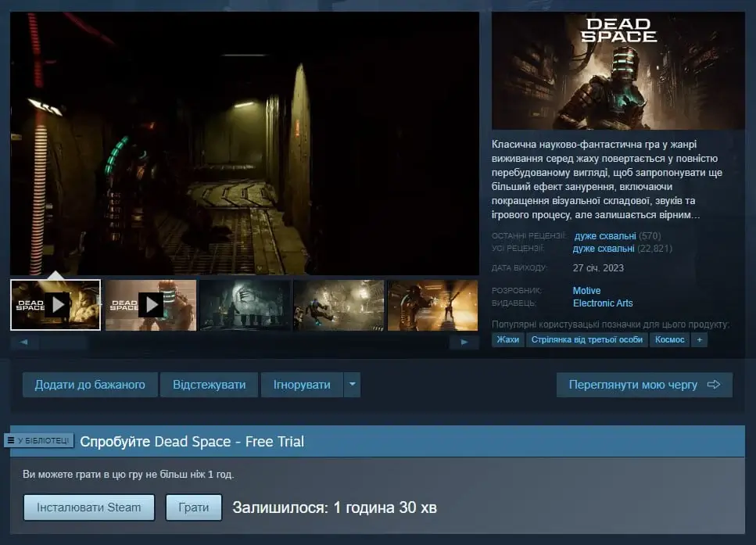Click the text 'Ви можете грати в цю гру не більш ніж 1 год.'
The height and width of the screenshot is (545, 756).
click(128, 474)
